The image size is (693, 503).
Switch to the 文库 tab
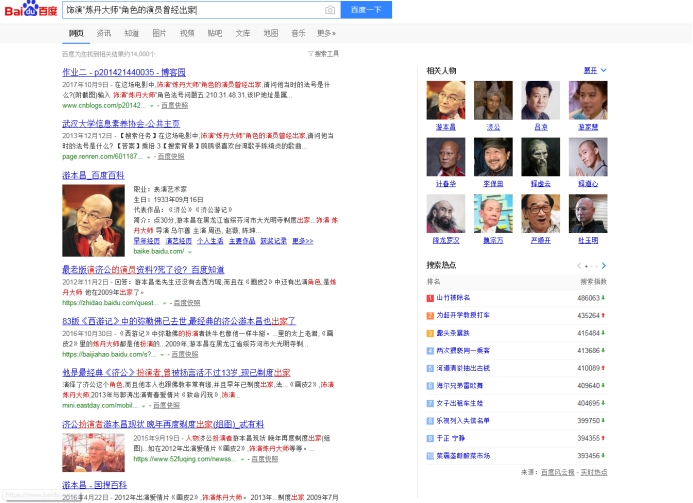coord(243,33)
